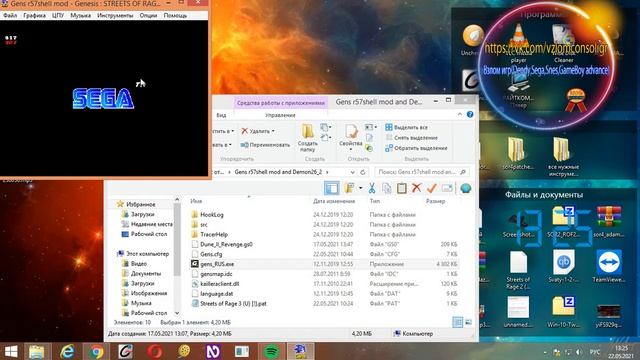Open Загрузки under Избранное

click(142, 214)
